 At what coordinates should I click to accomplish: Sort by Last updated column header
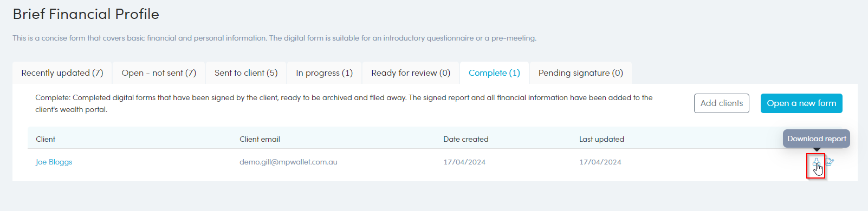[x=601, y=139]
